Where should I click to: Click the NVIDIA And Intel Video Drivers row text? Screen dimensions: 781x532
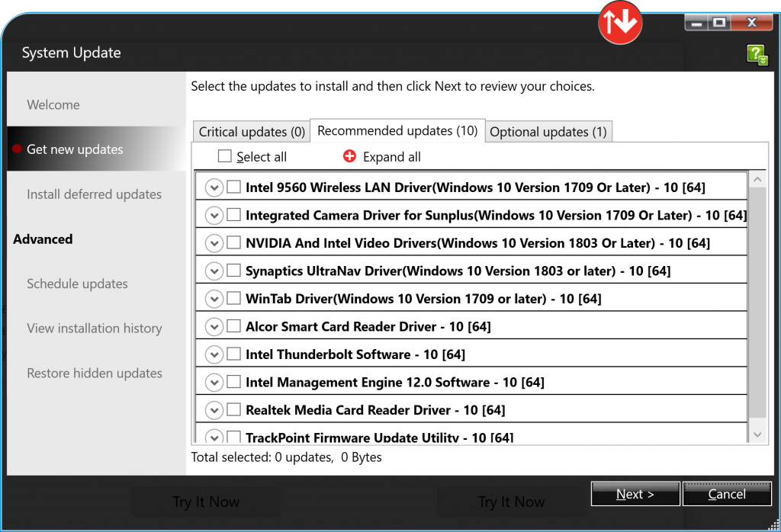(x=477, y=243)
